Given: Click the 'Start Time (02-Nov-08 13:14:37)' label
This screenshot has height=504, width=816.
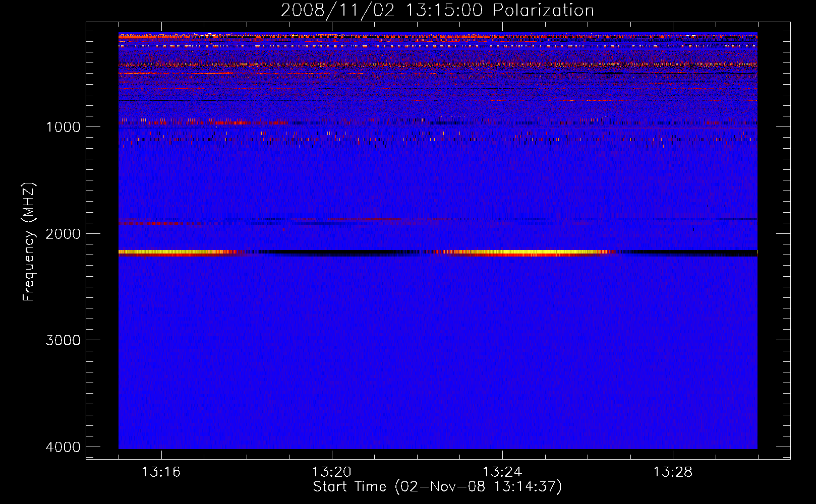Looking at the screenshot, I should click(437, 487).
